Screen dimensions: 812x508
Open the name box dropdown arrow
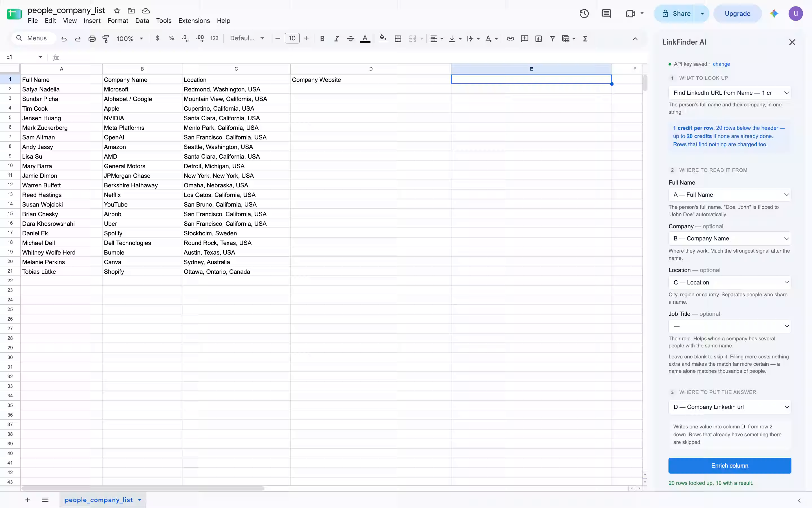40,57
